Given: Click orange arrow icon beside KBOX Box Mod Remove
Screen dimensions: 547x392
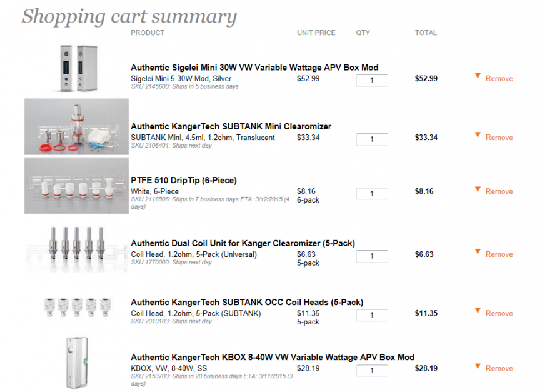Looking at the screenshot, I should [x=478, y=366].
